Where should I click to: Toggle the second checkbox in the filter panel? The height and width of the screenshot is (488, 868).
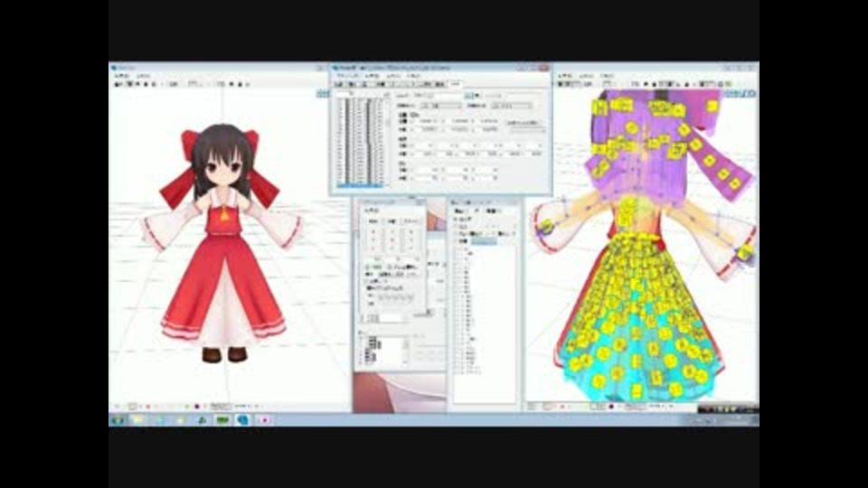(x=457, y=227)
